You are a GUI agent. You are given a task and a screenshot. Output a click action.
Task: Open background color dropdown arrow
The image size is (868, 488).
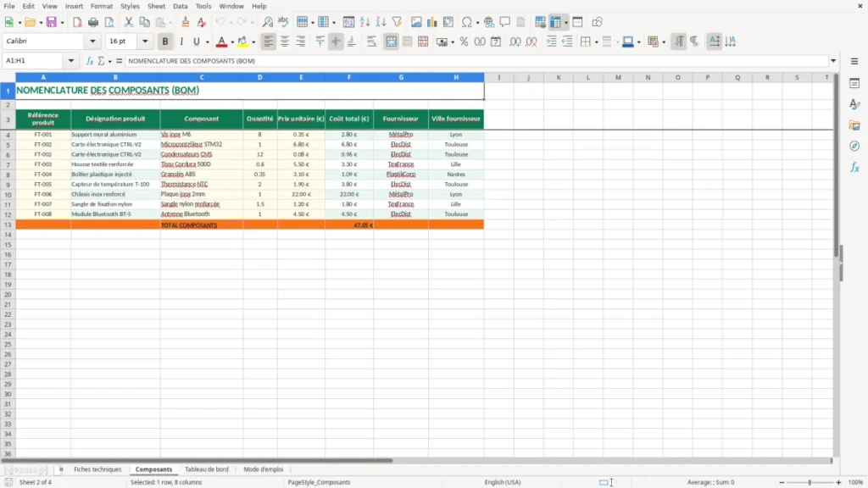tap(253, 42)
